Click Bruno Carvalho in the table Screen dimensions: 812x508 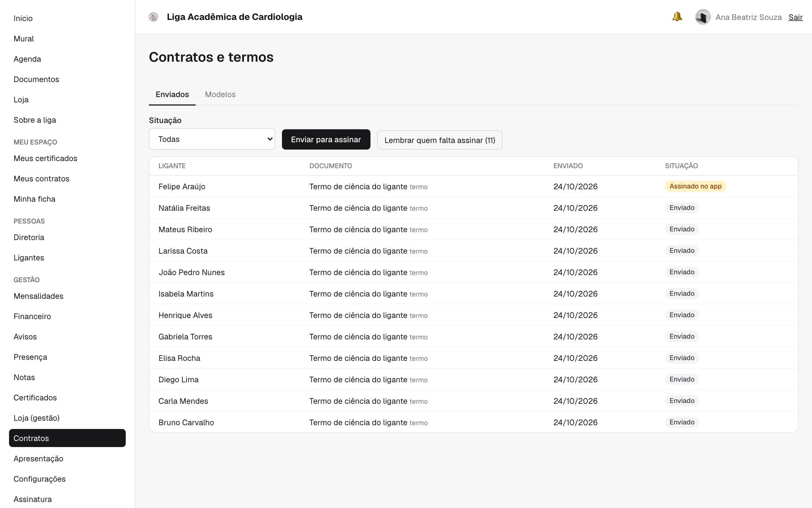coord(186,422)
